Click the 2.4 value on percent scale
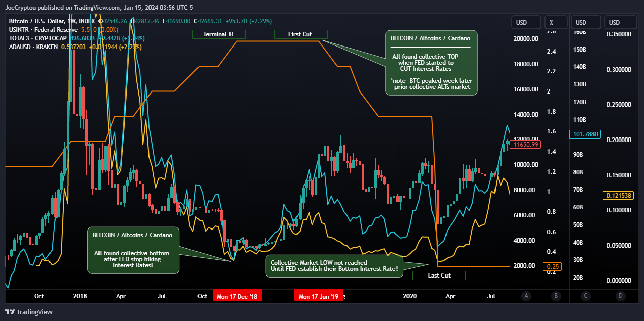This screenshot has height=321, width=644. [x=551, y=52]
